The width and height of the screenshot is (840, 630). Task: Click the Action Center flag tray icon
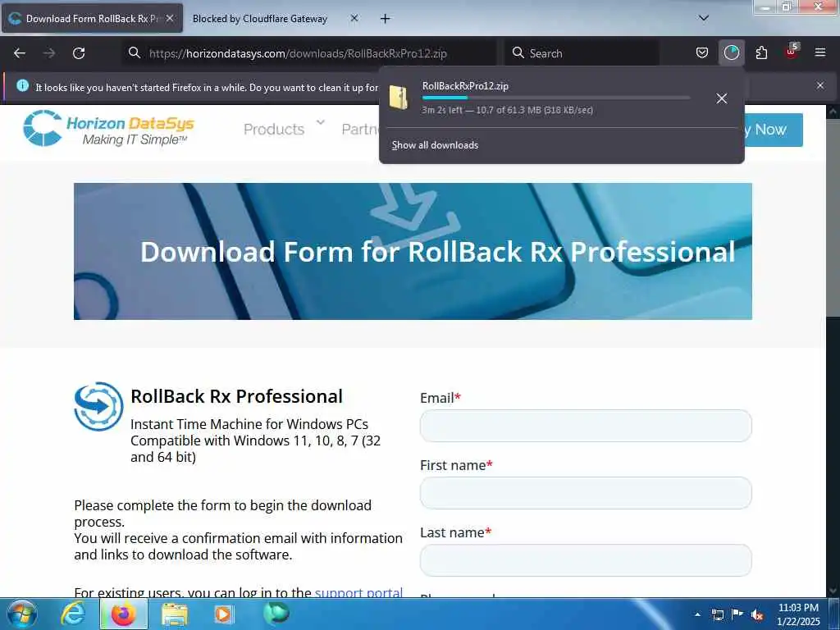coord(737,614)
